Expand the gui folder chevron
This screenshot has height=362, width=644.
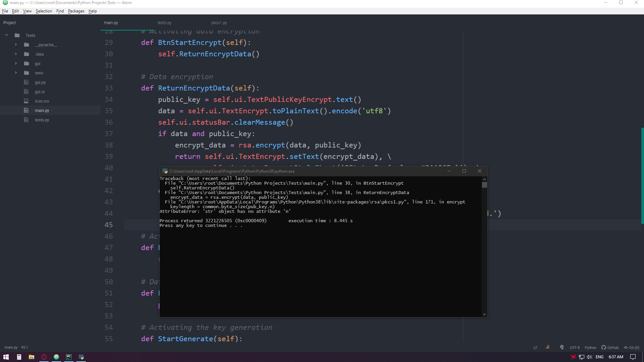[16, 63]
